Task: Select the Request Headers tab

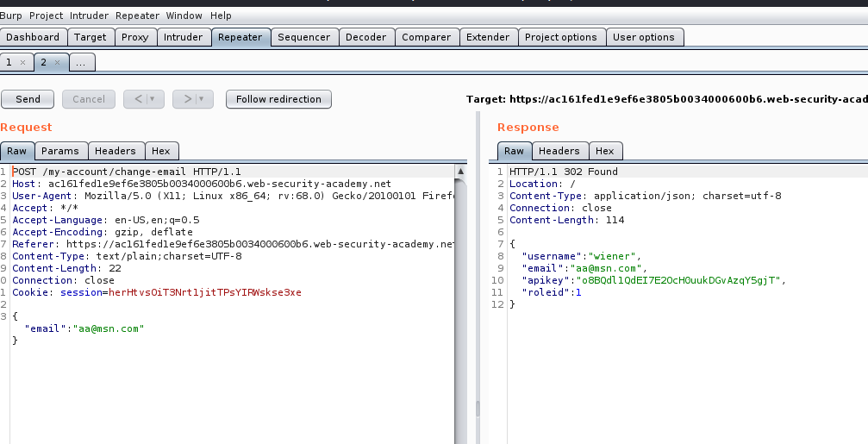Action: point(116,151)
